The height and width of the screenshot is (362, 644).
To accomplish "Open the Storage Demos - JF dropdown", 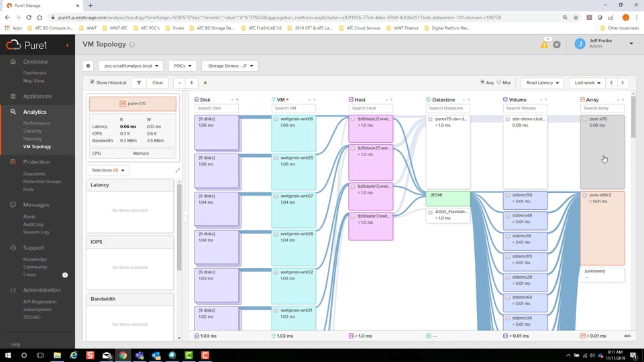I will 230,66.
